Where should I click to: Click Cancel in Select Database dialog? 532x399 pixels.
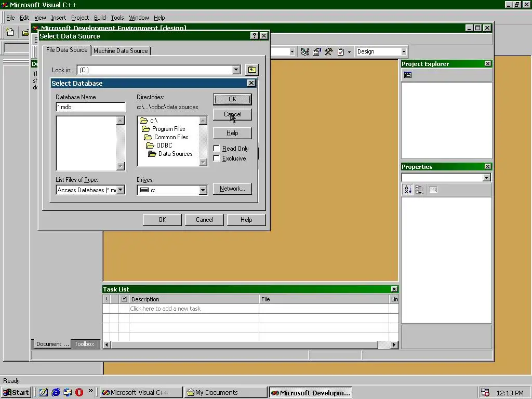[232, 114]
